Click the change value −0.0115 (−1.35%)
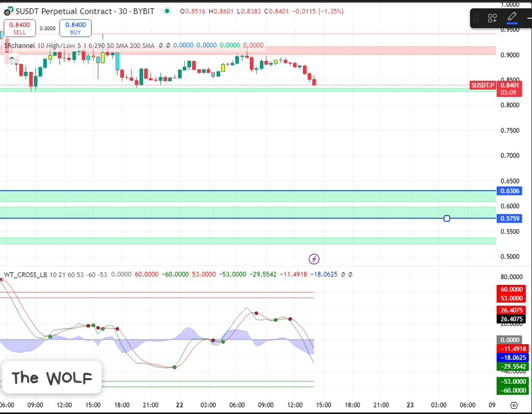Image resolution: width=532 pixels, height=414 pixels. pos(318,11)
